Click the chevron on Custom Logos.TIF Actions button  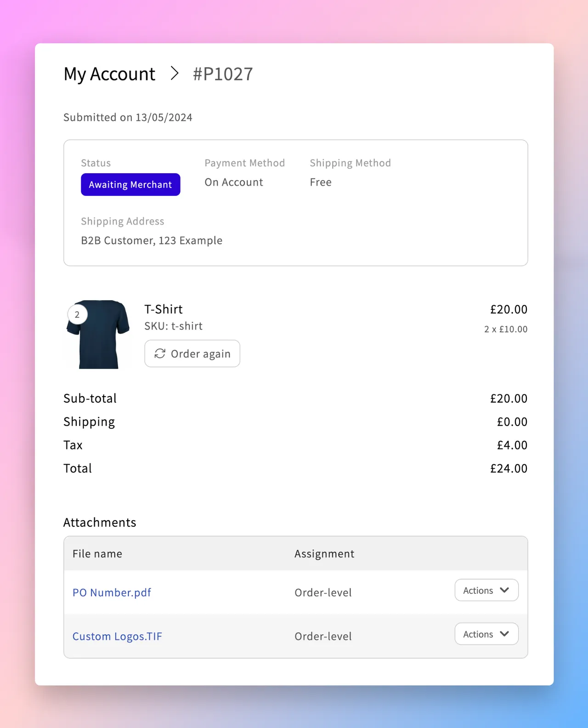[503, 634]
